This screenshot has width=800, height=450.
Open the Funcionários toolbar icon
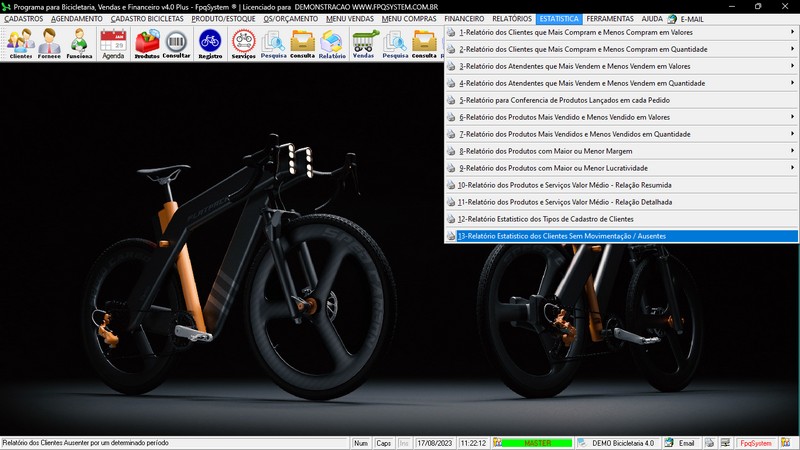(79, 44)
